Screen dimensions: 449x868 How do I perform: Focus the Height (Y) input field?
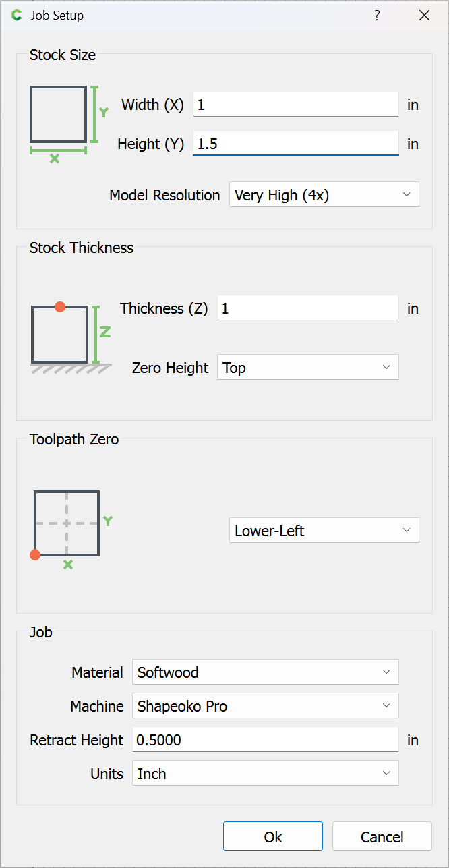295,144
